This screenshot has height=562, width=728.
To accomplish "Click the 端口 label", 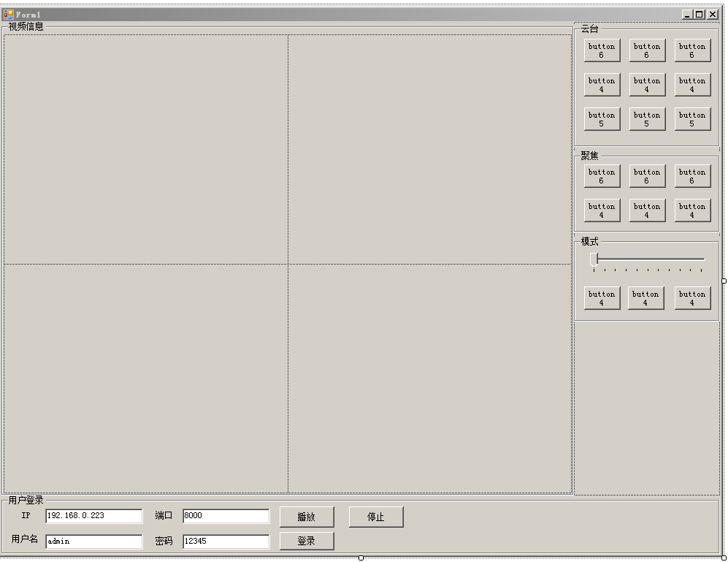I will pos(164,515).
